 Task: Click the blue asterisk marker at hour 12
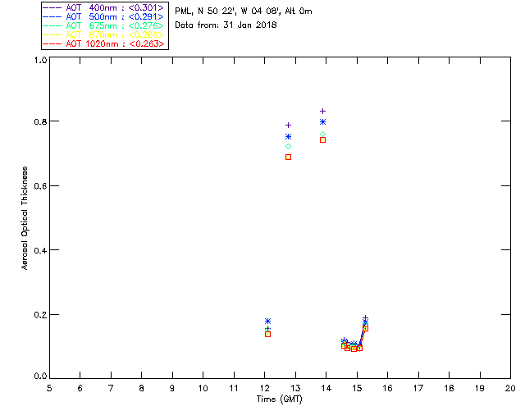[268, 322]
